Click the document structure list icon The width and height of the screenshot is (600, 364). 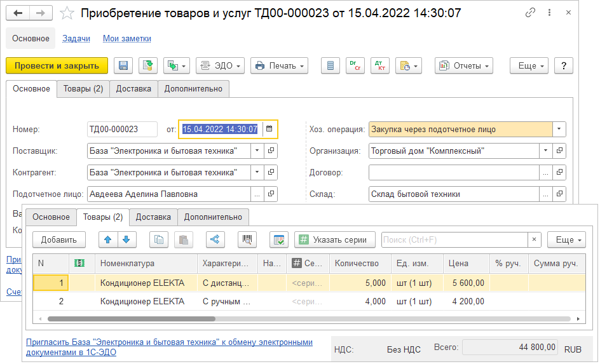[329, 65]
